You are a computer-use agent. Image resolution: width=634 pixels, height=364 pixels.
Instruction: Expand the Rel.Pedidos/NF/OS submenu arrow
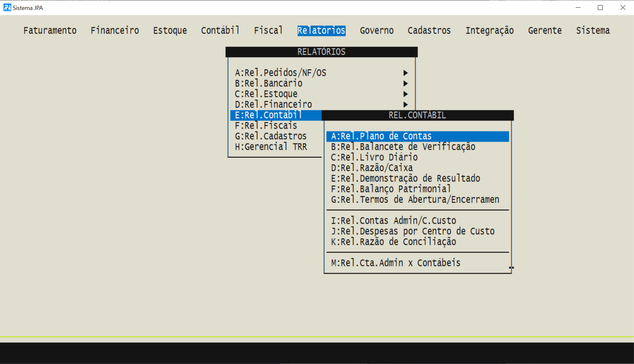point(405,73)
